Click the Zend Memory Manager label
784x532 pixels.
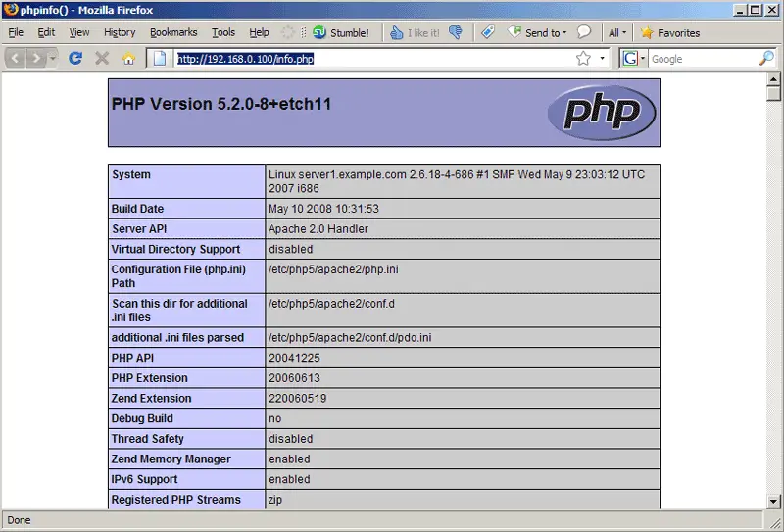click(x=171, y=459)
